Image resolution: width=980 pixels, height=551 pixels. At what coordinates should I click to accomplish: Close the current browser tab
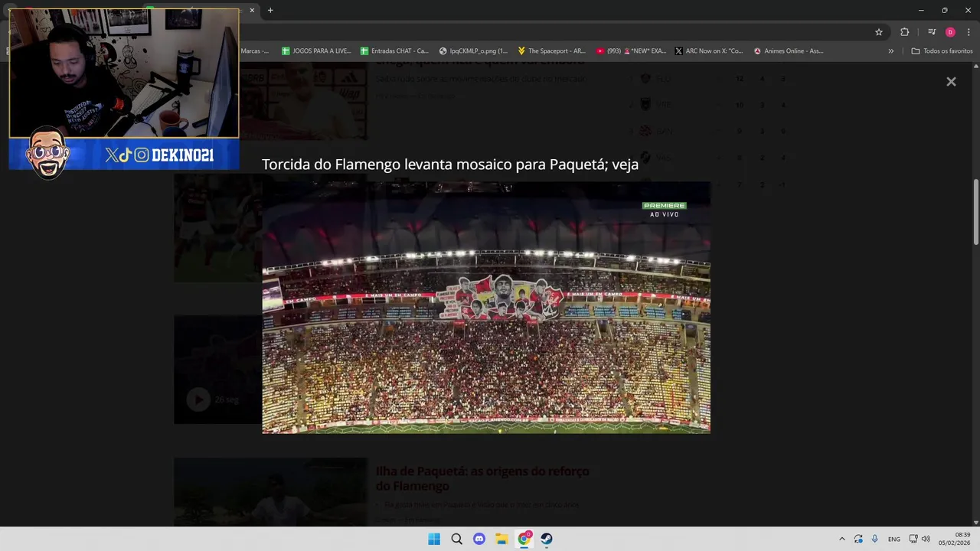tap(252, 10)
